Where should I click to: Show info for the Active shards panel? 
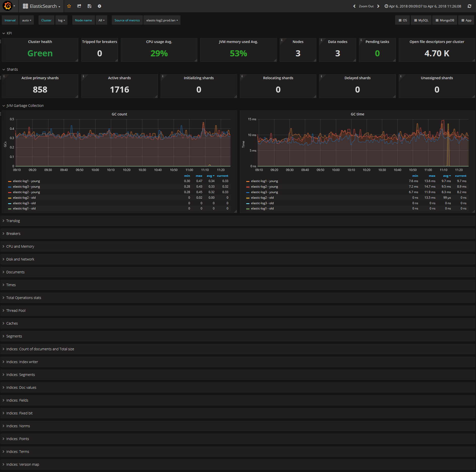click(x=83, y=76)
